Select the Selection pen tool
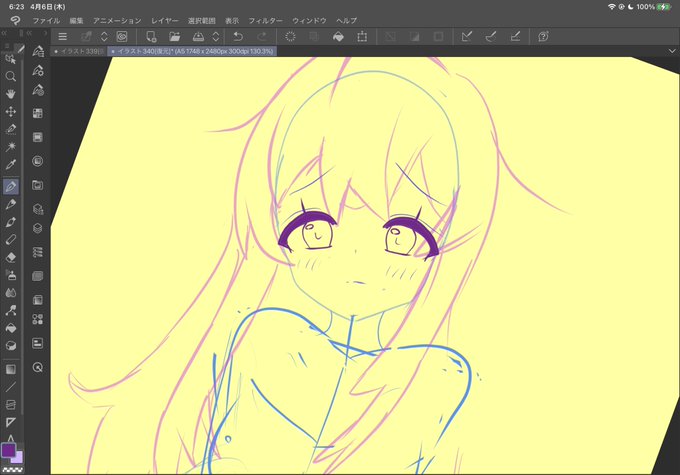Viewport: 680px width, 475px height. coord(10,129)
